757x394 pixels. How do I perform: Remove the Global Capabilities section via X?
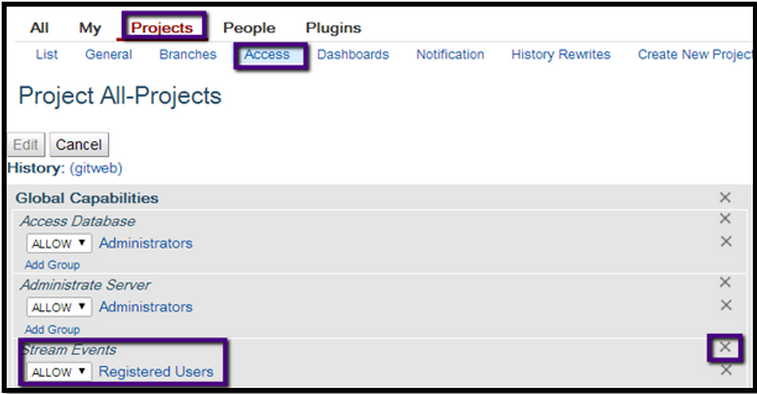point(725,197)
